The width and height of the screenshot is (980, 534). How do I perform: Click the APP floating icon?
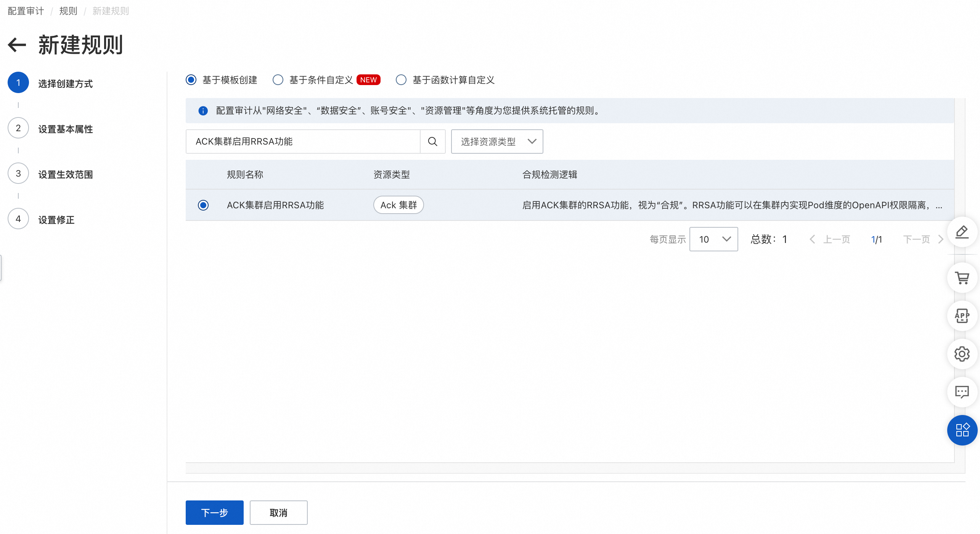962,316
